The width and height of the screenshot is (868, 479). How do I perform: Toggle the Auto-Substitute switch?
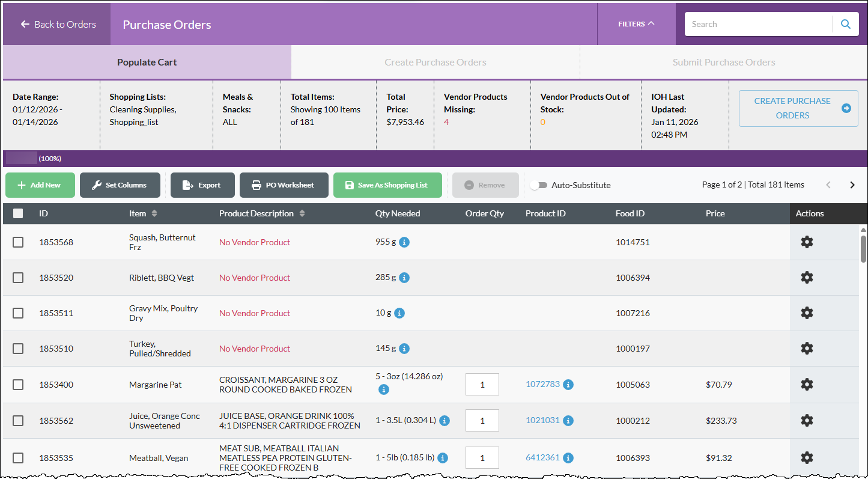pyautogui.click(x=538, y=186)
